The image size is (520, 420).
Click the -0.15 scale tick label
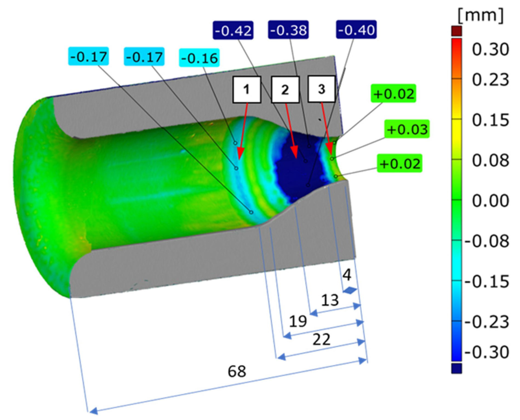[487, 281]
